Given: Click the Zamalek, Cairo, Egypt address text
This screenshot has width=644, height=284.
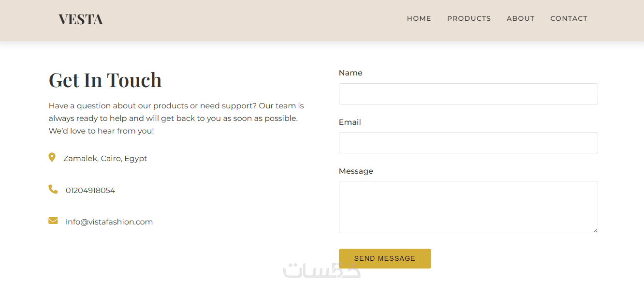Looking at the screenshot, I should [x=105, y=158].
